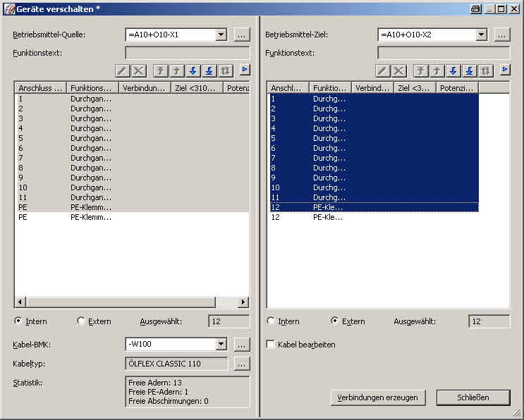Screen dimensions: 524x420
Task: Click the application icon in the title bar
Action: [10, 9]
